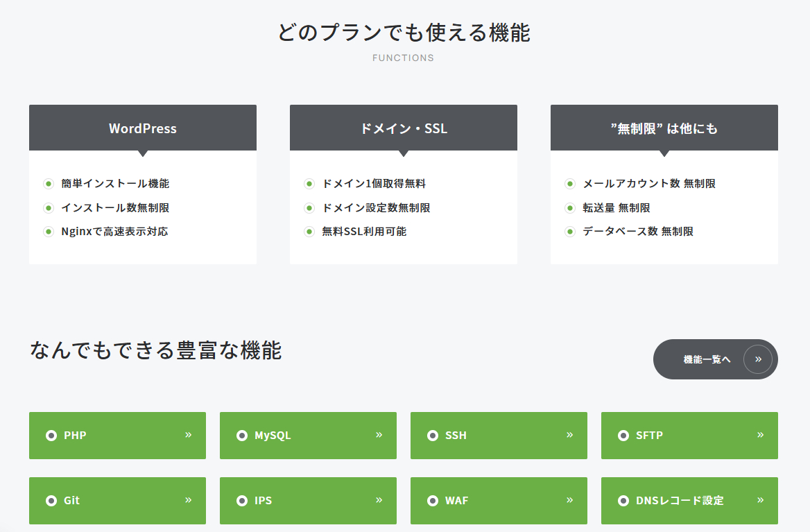This screenshot has height=532, width=810.
Task: Click データベース数 無制限 text
Action: (x=638, y=232)
